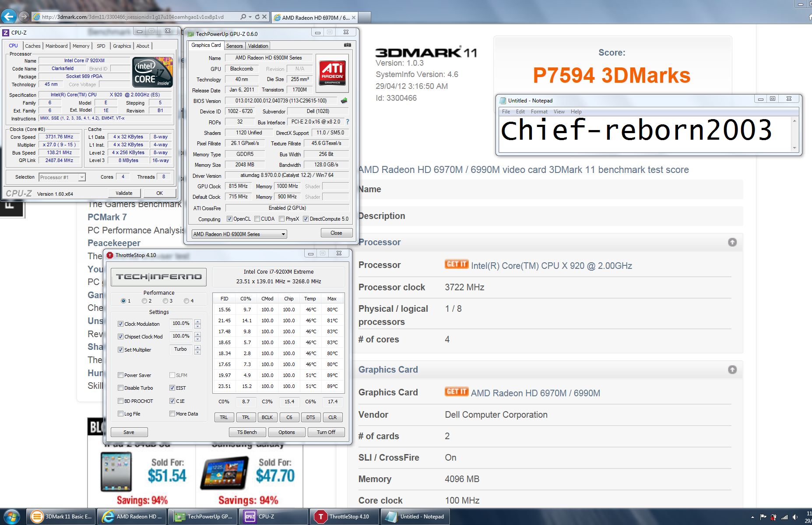Open the SPD tab in CPU-Z
The image size is (812, 525).
tap(101, 46)
